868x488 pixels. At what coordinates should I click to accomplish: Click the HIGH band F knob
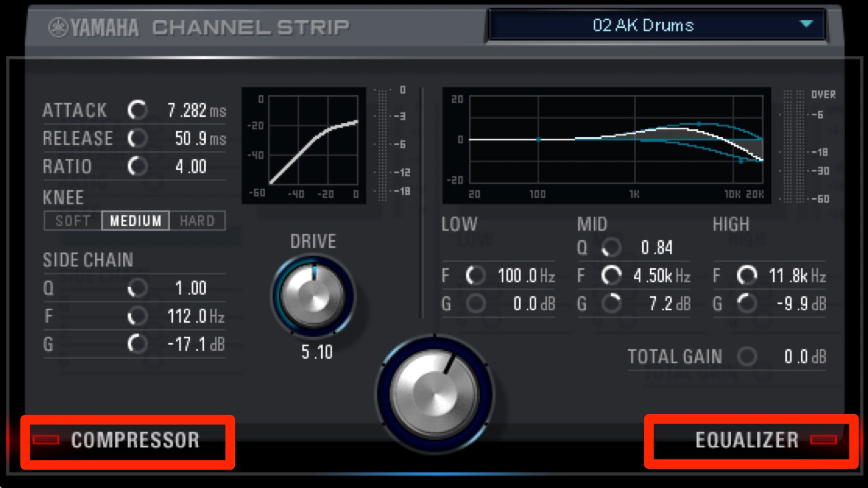(x=747, y=275)
